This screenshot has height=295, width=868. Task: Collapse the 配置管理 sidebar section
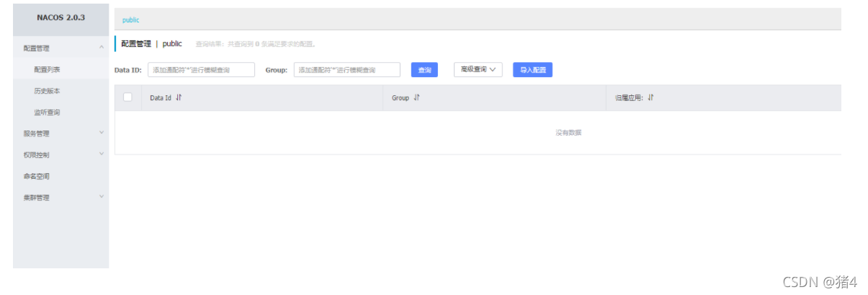[61, 48]
